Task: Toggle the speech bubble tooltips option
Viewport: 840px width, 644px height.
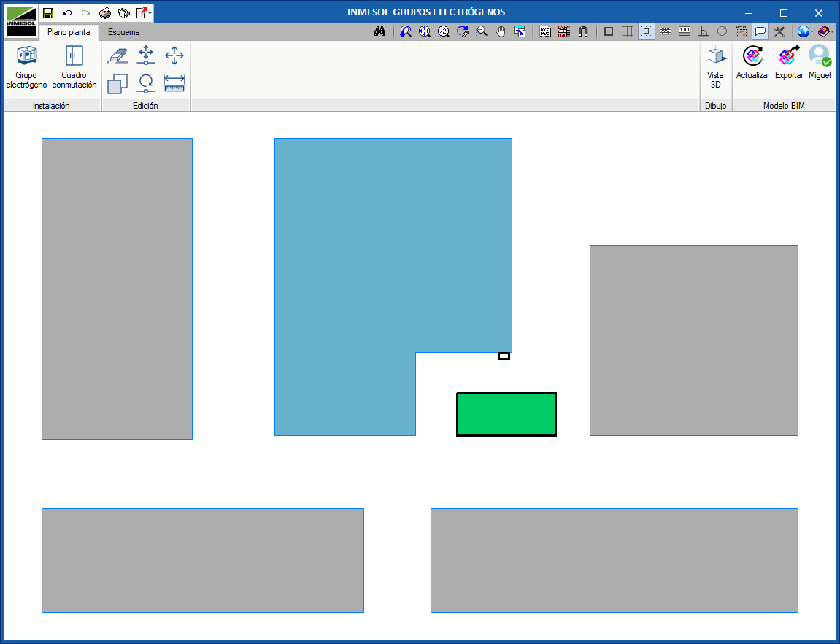Action: pyautogui.click(x=760, y=31)
